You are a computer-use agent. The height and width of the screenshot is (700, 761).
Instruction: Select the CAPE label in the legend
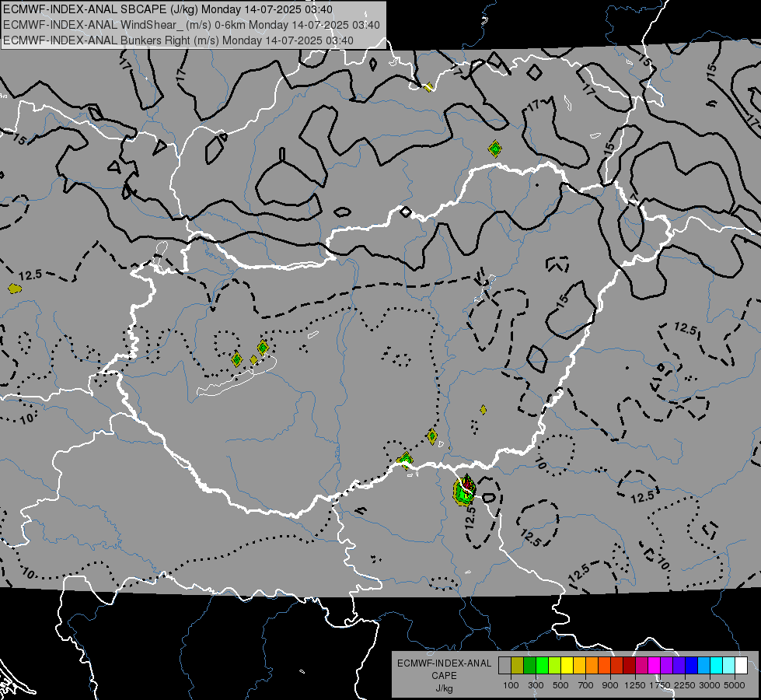click(x=444, y=676)
